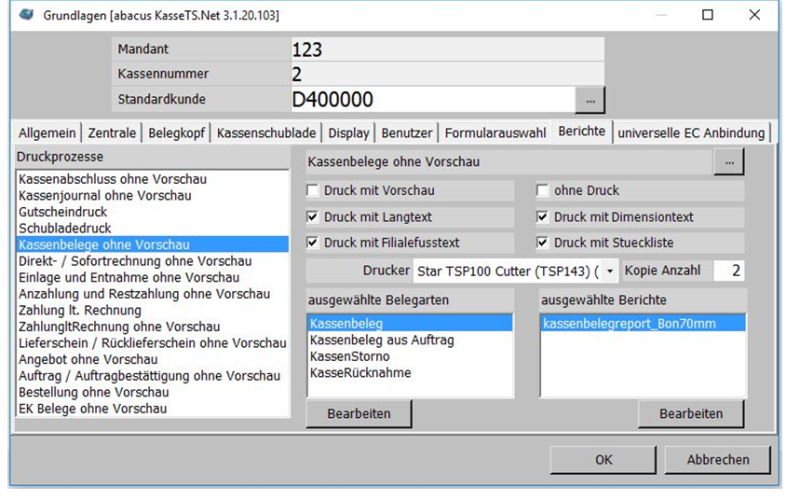The image size is (800, 501).
Task: Click the browse button beside Kassenbelege ohne Vorschau
Action: (729, 161)
